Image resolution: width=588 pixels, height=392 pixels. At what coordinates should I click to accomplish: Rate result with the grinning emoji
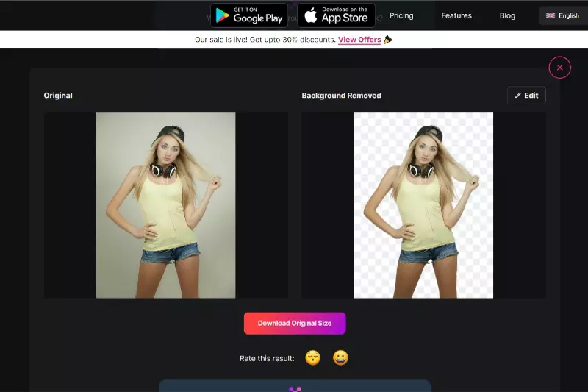pos(340,358)
